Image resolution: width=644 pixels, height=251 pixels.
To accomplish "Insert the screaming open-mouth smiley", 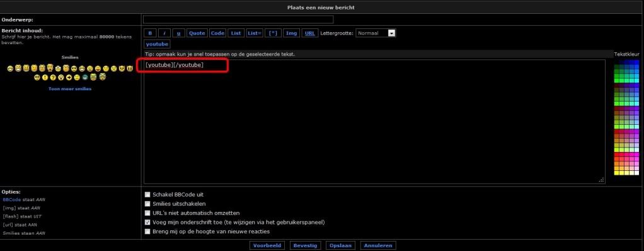I will pos(50,68).
